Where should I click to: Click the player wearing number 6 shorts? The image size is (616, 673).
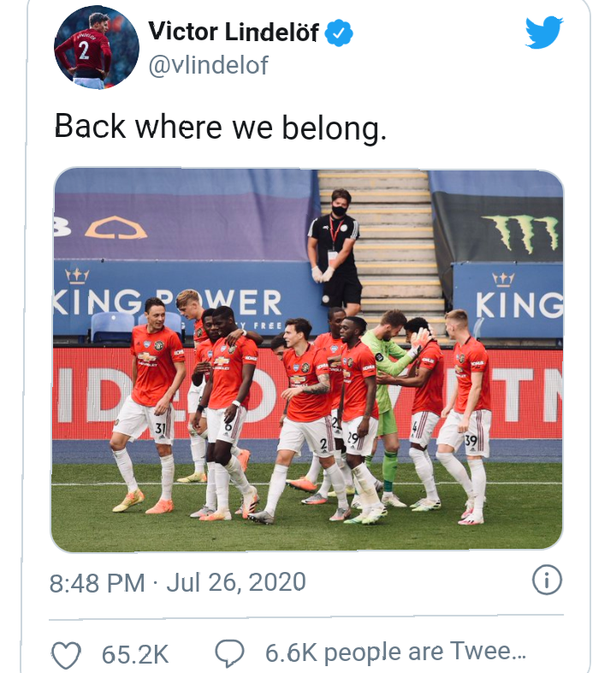pos(229,402)
